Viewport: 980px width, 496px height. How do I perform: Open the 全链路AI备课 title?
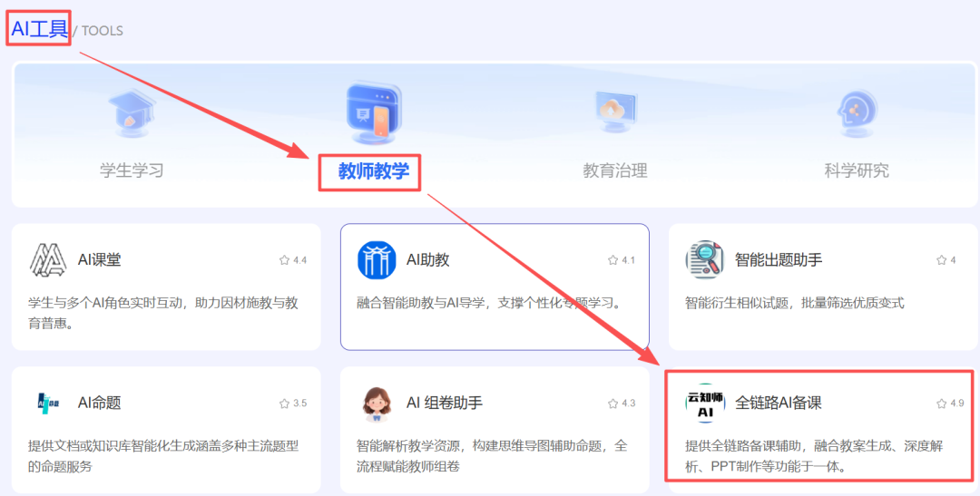tap(779, 403)
